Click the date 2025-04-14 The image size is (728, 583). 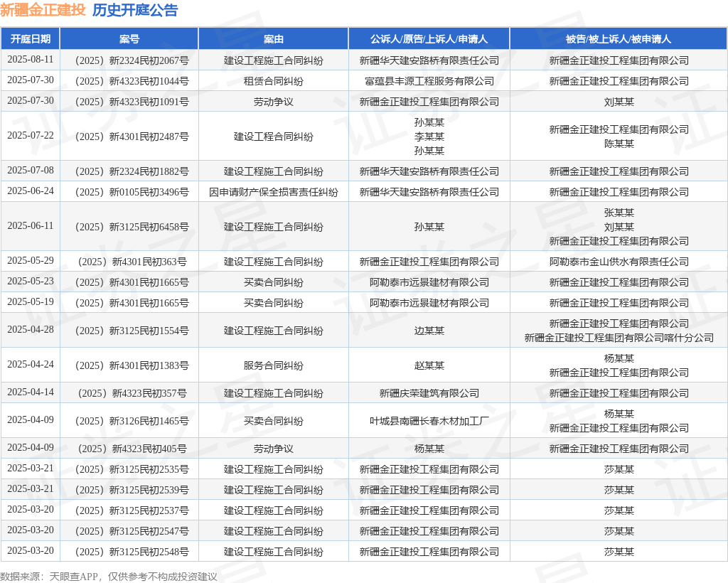[x=30, y=392]
